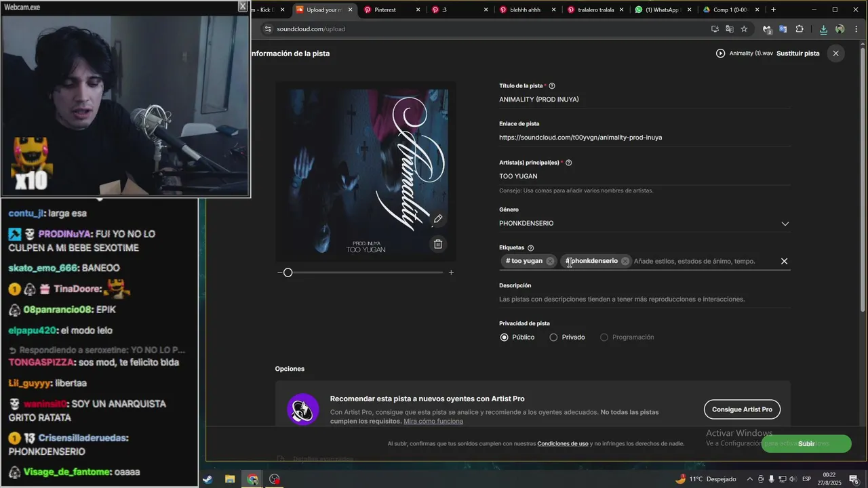Select the Programación privacy option
The image size is (868, 488).
pos(604,338)
